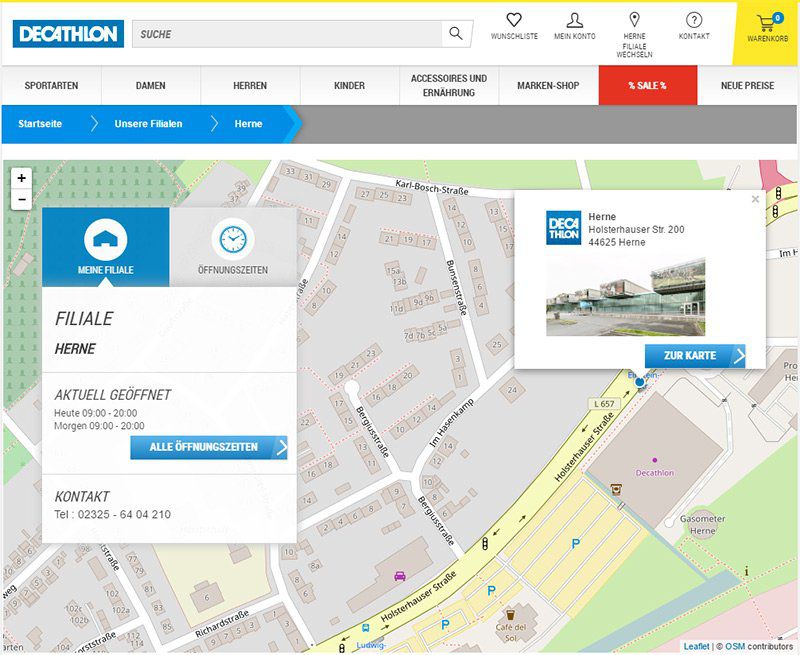The width and height of the screenshot is (800, 655).
Task: Open Accessoires und Ernährung menu
Action: coord(449,86)
